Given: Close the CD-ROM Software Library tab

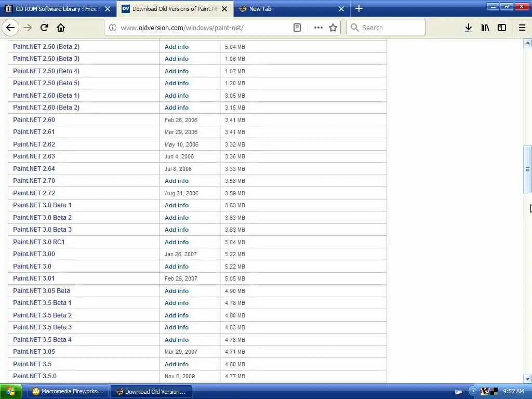Looking at the screenshot, I should tap(108, 9).
